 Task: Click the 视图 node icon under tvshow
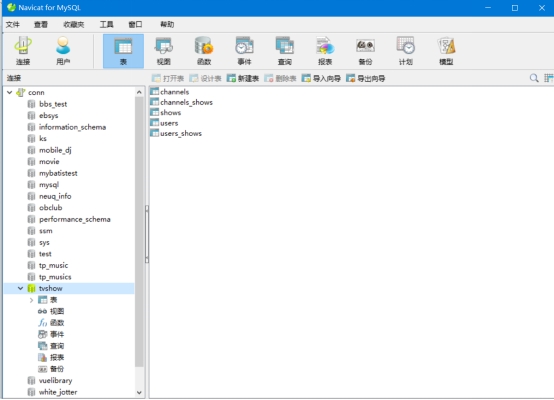[x=42, y=311]
